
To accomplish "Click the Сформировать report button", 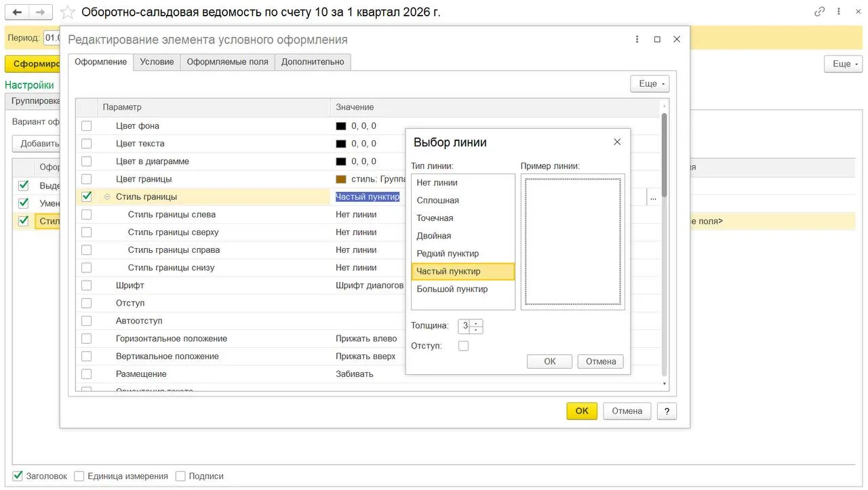I will (x=33, y=64).
